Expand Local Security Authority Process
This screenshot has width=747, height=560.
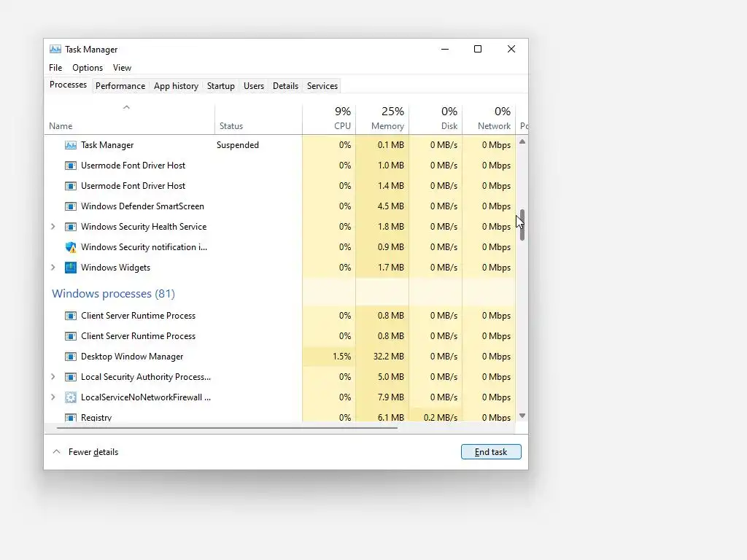point(53,377)
